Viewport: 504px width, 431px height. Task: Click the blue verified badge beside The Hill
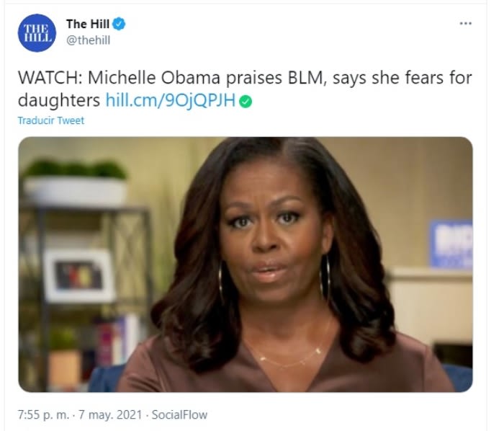(x=119, y=24)
